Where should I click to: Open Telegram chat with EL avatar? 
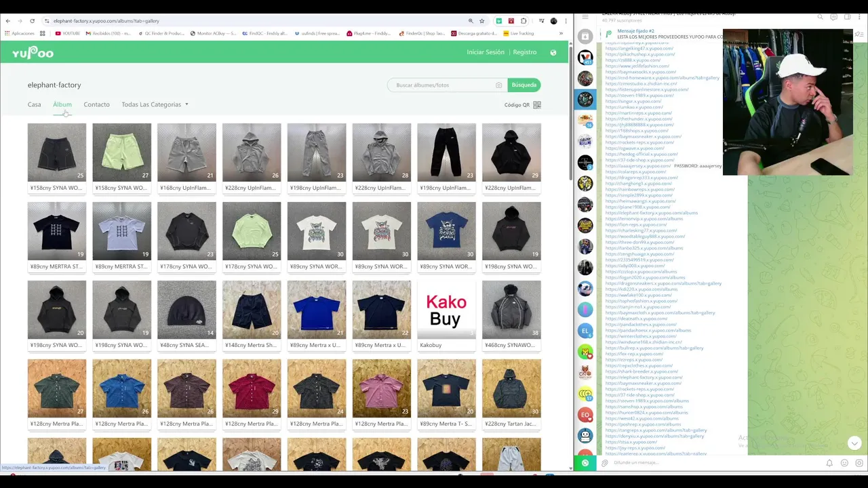coord(585,331)
